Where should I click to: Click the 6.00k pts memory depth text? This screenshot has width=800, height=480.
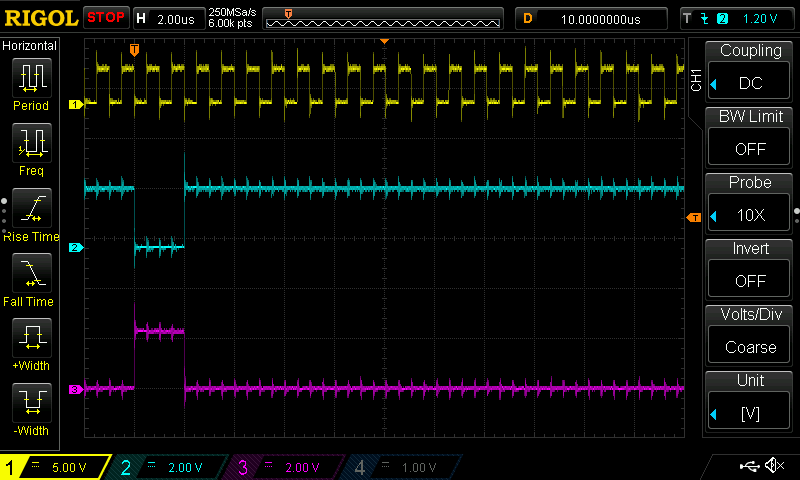click(x=230, y=23)
